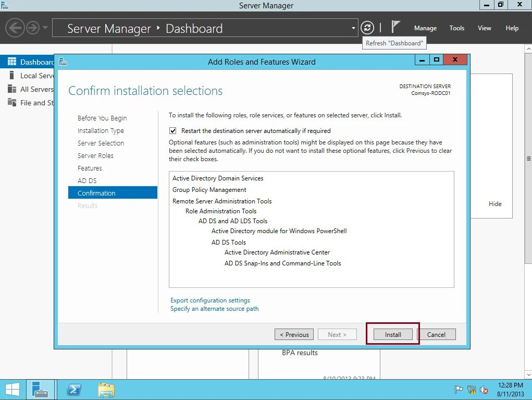Click the scrollbar up arrow in the dashboard
The width and height of the screenshot is (532, 400).
528,49
